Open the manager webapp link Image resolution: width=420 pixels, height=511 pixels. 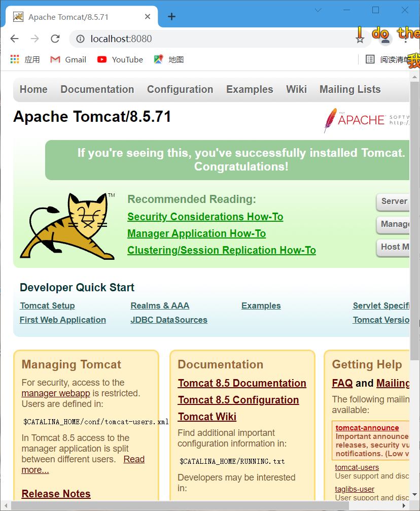[x=56, y=393]
